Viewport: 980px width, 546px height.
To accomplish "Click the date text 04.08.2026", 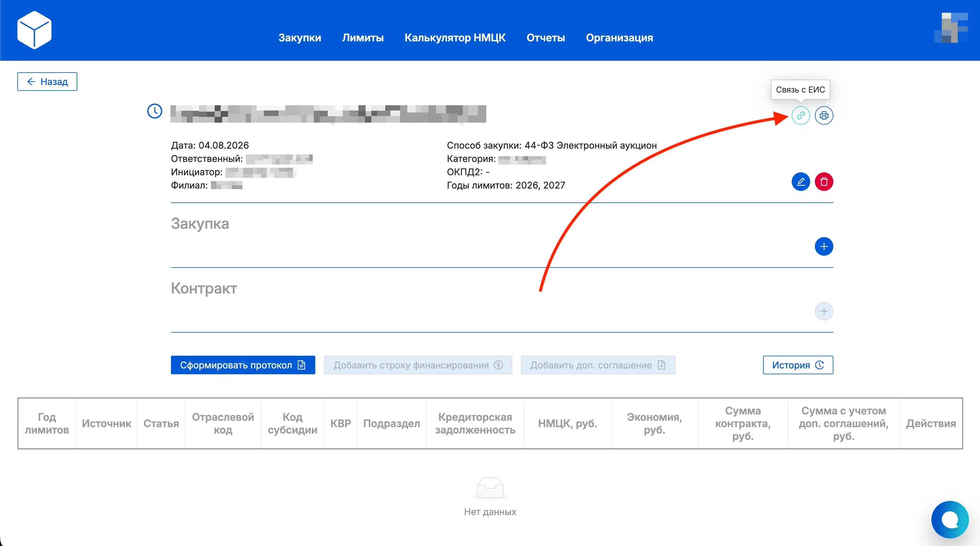I will tap(224, 145).
